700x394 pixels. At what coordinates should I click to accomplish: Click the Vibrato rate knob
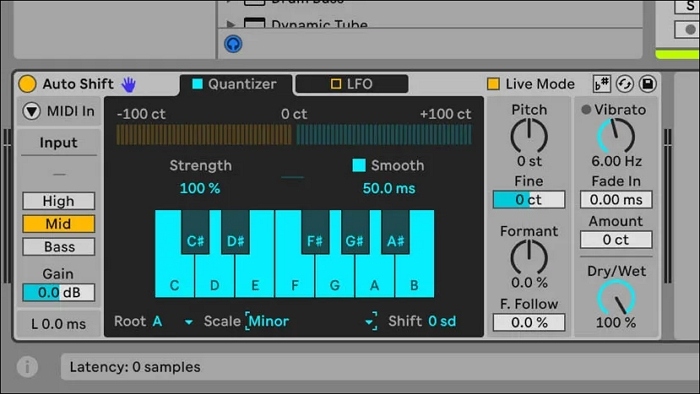coord(616,136)
